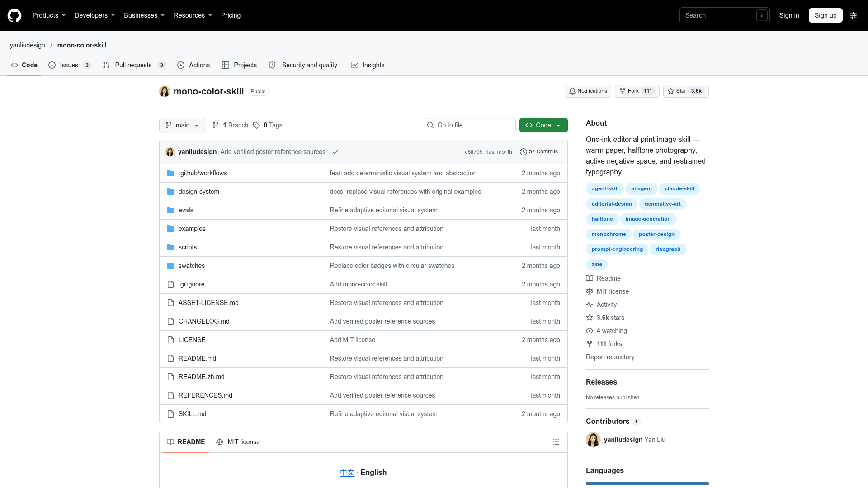The image size is (868, 488).
Task: View the 0 Tags list
Action: (268, 125)
